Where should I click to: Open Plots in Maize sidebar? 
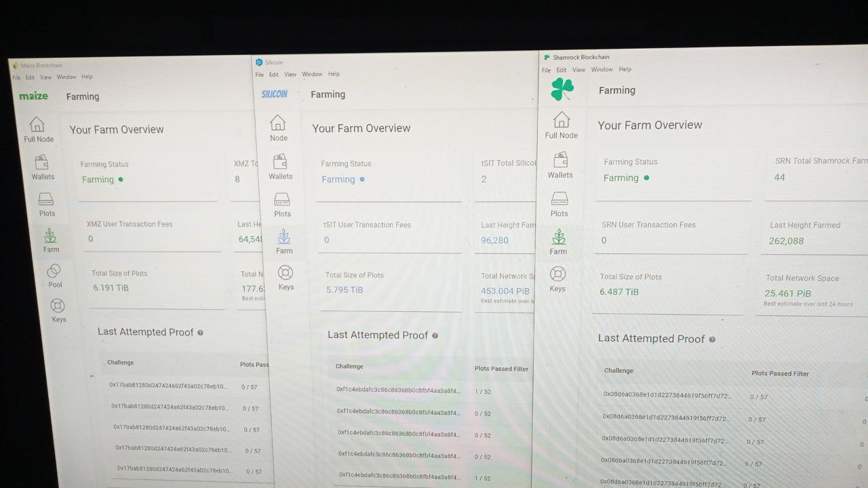point(46,204)
